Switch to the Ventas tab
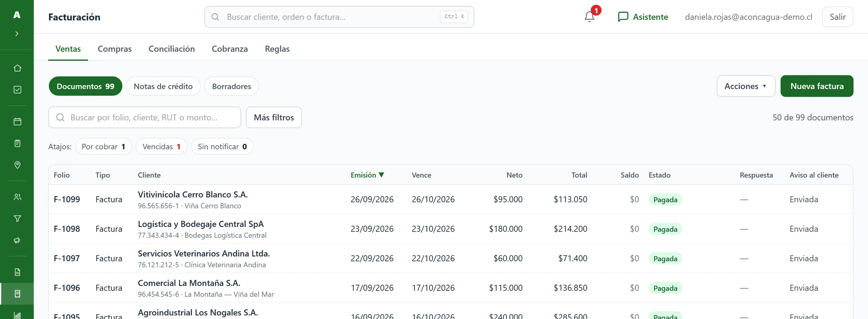The width and height of the screenshot is (868, 319). pyautogui.click(x=68, y=49)
